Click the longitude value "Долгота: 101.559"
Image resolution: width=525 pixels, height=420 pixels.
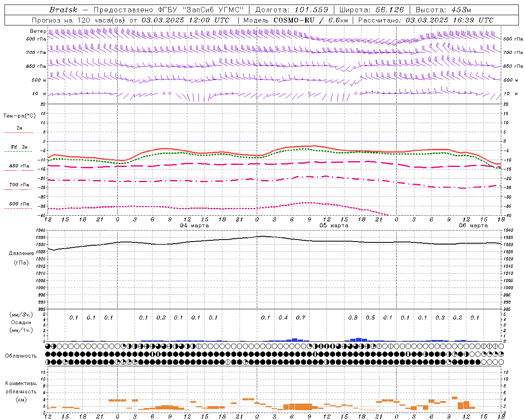[x=292, y=10]
